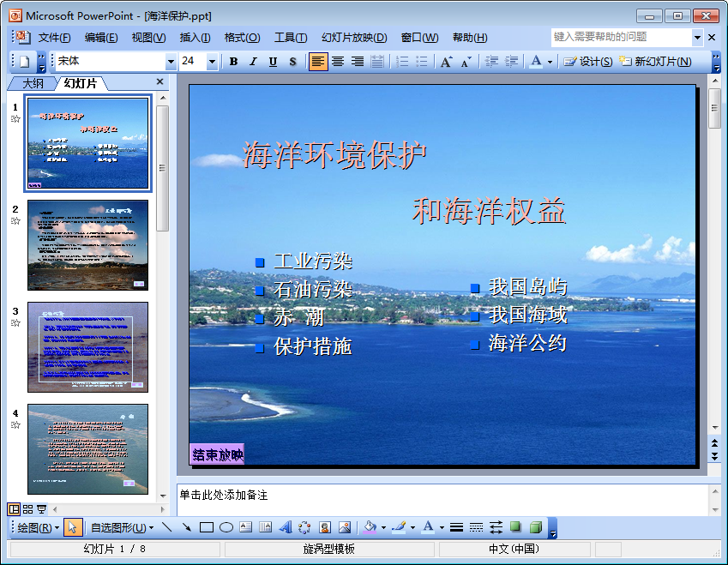This screenshot has height=565, width=728.
Task: Click the distributed alignment icon
Action: tap(377, 61)
